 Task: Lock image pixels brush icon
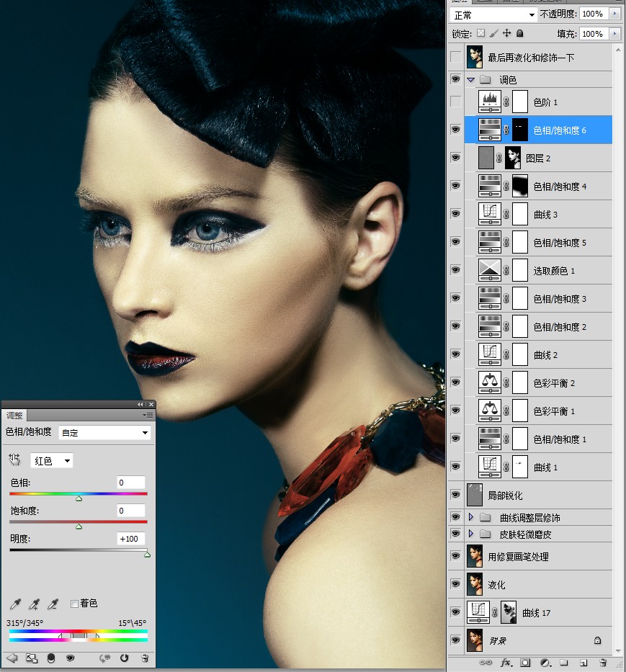click(494, 33)
